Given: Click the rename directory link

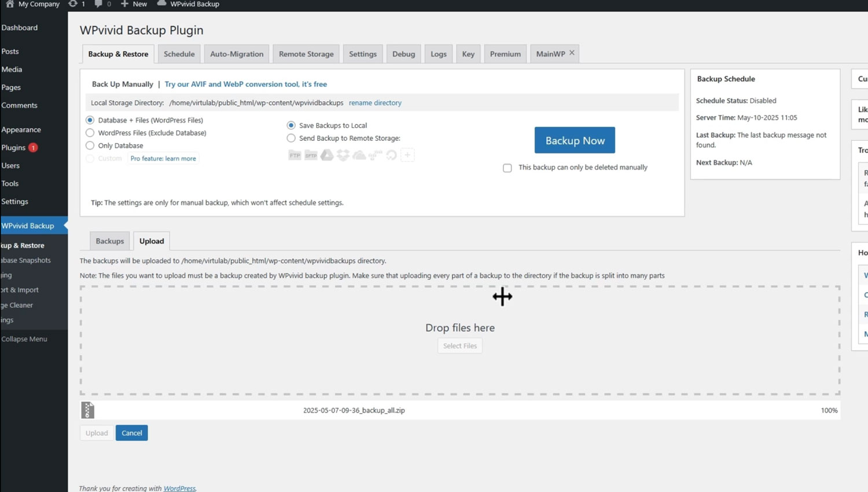Looking at the screenshot, I should (375, 102).
